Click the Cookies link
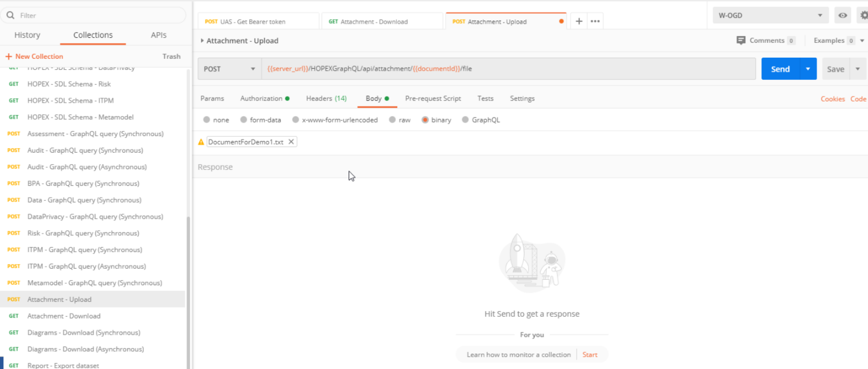The width and height of the screenshot is (868, 369). point(832,99)
